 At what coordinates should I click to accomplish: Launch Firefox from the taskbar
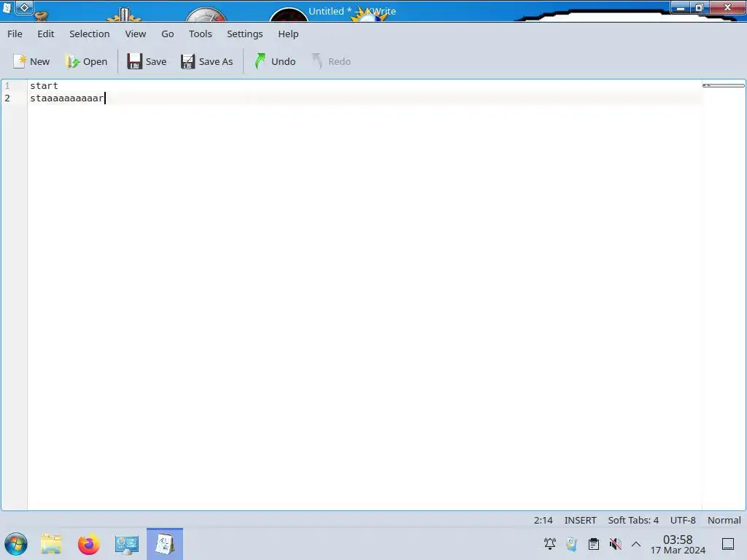pos(88,544)
